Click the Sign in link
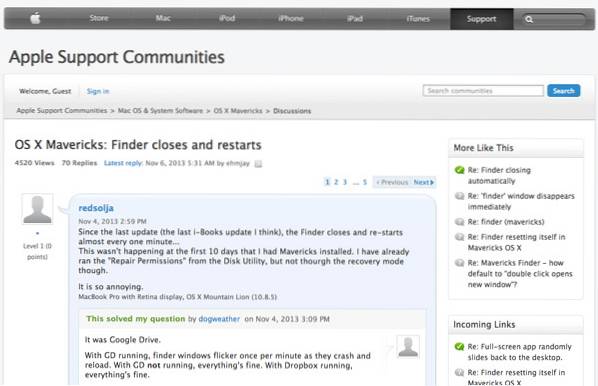Screen dimensions: 598x386 coord(98,91)
